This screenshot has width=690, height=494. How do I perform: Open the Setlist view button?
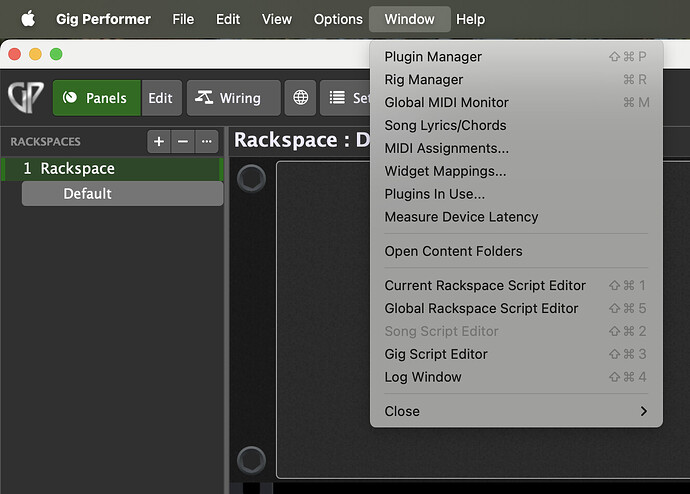pos(345,98)
